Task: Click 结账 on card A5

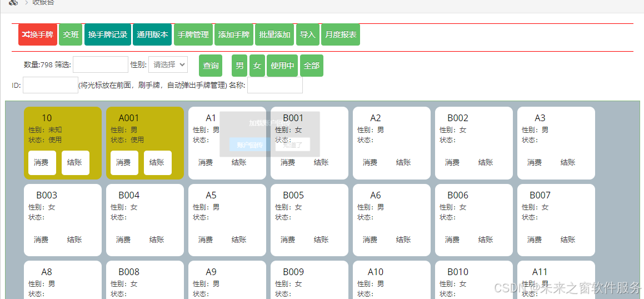Action: [239, 240]
